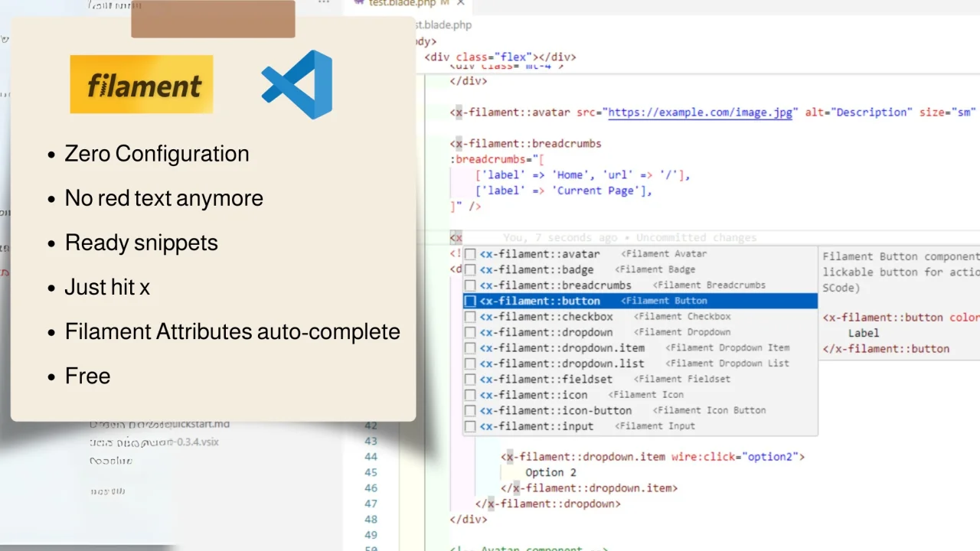Click the x-filament::input suggestion icon
The width and height of the screenshot is (980, 551).
[469, 426]
